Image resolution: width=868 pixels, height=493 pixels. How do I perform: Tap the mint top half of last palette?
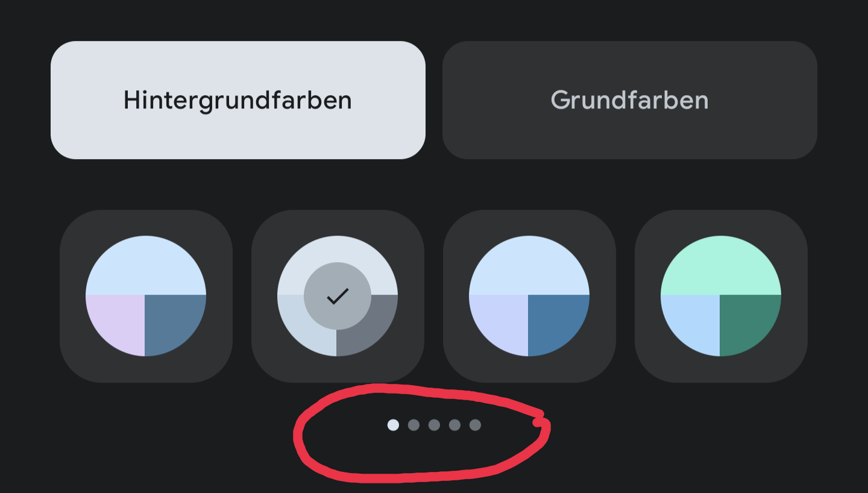point(721,265)
